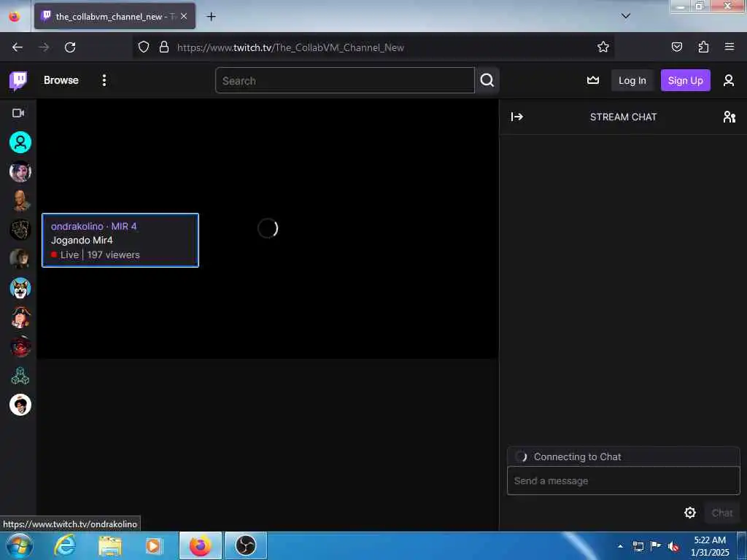Click the muted volume tray icon
The height and width of the screenshot is (560, 747).
coord(673,546)
